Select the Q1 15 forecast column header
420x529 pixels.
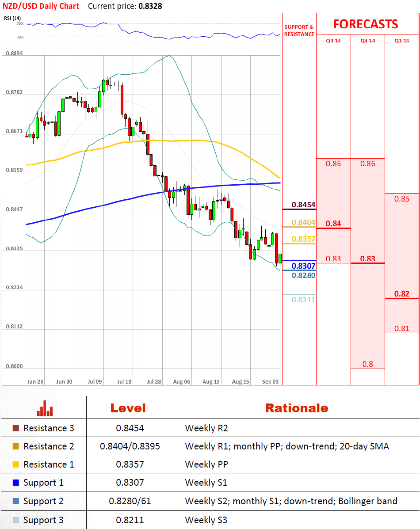[x=402, y=41]
